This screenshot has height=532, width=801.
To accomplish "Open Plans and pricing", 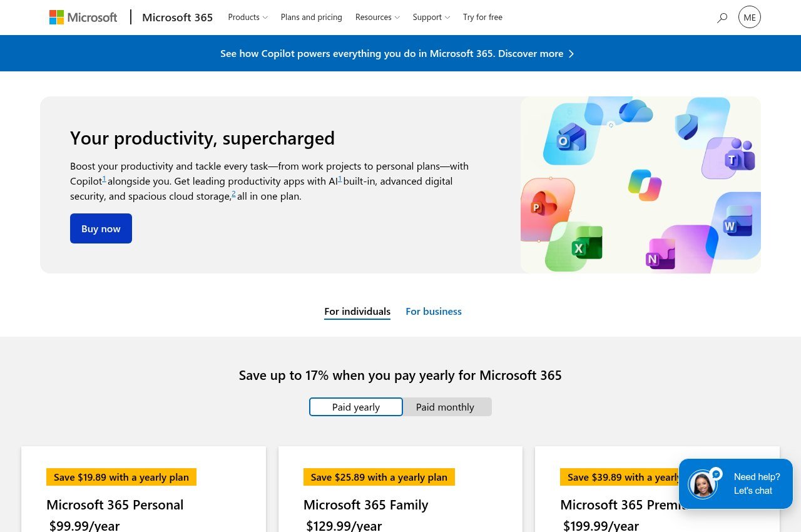I will click(312, 18).
